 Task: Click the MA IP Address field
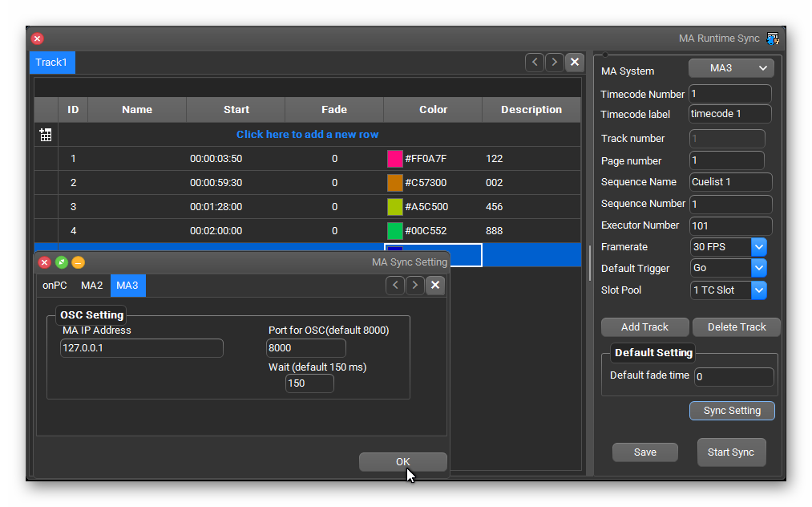[141, 348]
